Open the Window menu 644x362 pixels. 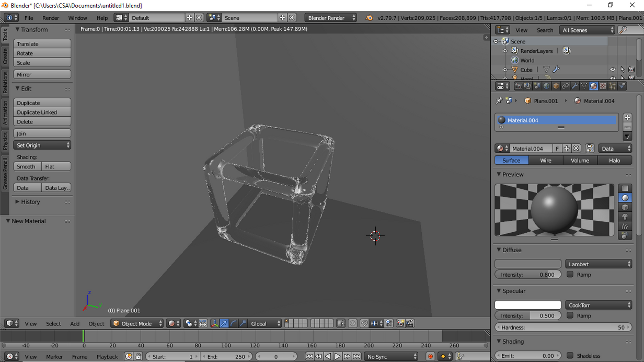[x=77, y=18]
